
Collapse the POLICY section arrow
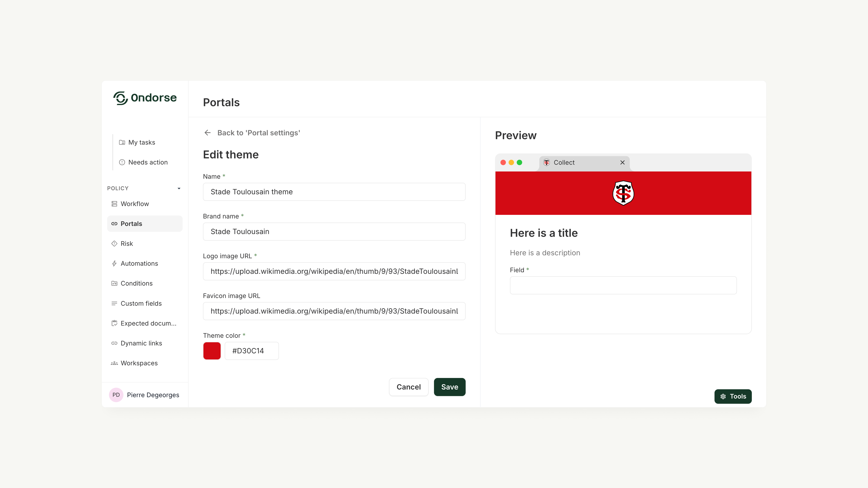pos(179,188)
